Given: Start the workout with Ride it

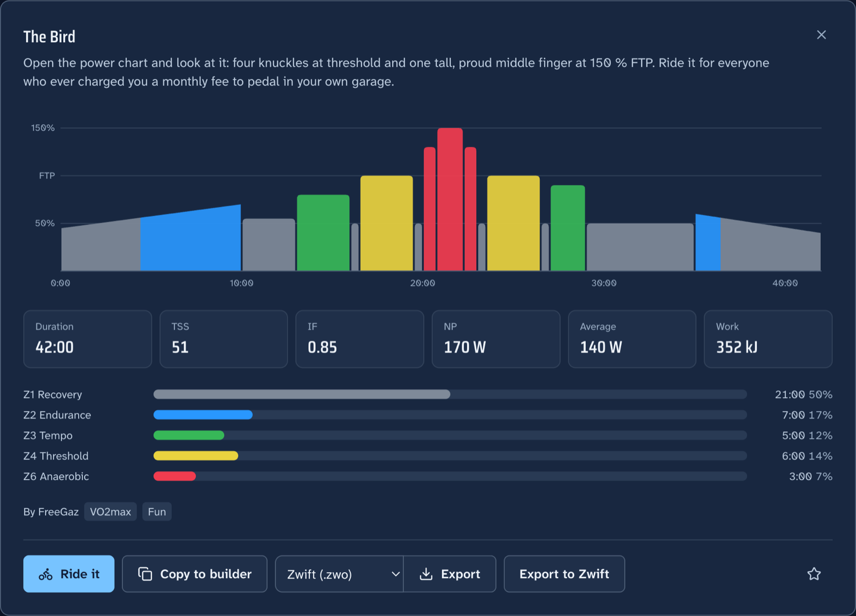Looking at the screenshot, I should (68, 574).
